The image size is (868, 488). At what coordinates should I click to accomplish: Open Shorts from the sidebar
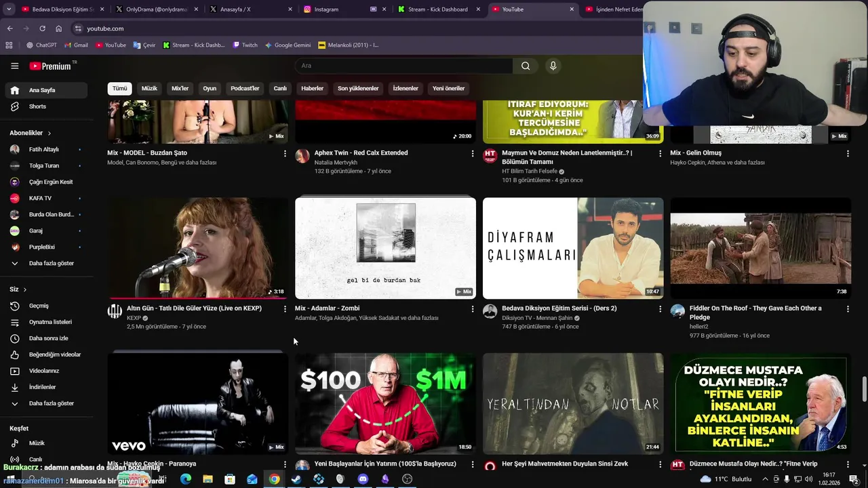click(46, 106)
